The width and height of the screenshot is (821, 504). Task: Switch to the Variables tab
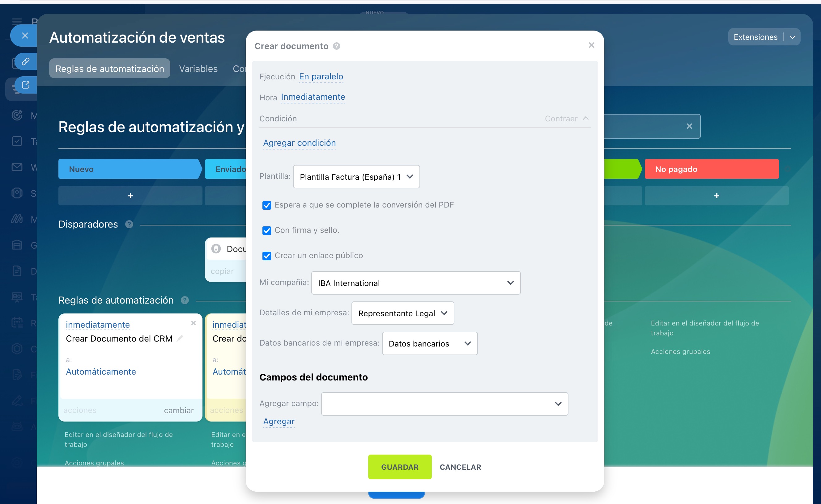[198, 69]
